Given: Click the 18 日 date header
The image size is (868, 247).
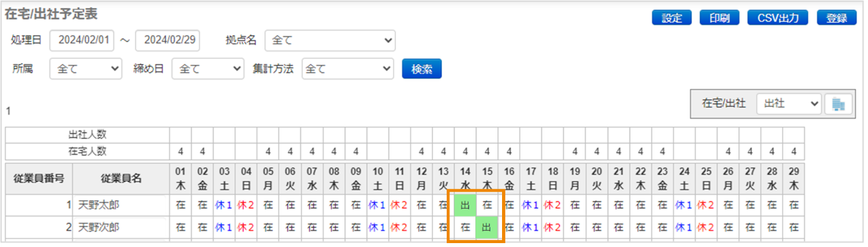Looking at the screenshot, I should pyautogui.click(x=553, y=179).
